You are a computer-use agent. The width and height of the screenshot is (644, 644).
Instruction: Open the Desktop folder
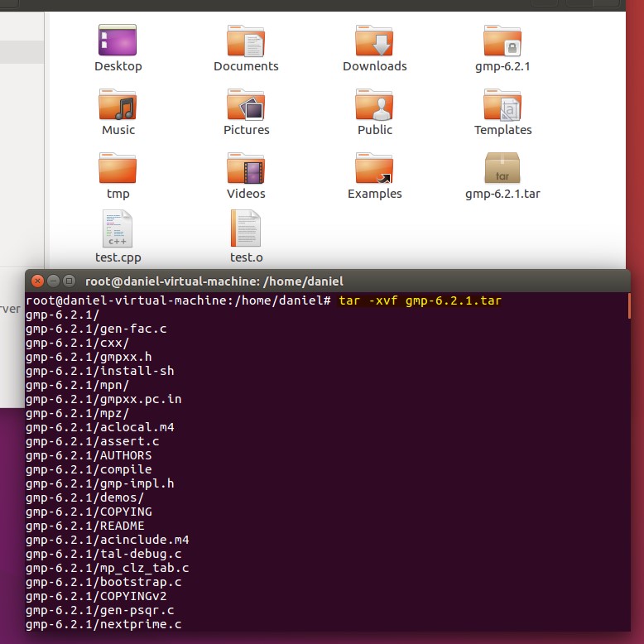coord(118,41)
